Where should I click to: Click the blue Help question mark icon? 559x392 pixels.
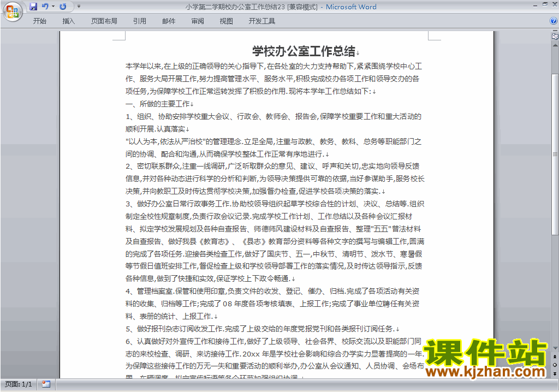[x=554, y=21]
